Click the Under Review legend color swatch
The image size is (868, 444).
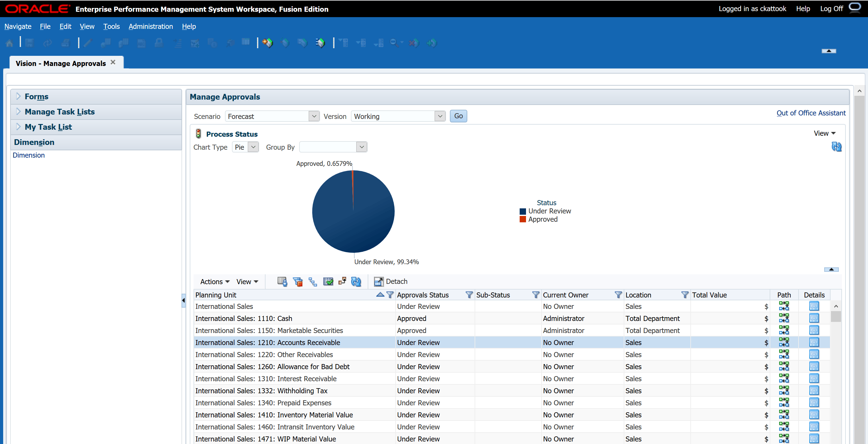[x=523, y=211]
